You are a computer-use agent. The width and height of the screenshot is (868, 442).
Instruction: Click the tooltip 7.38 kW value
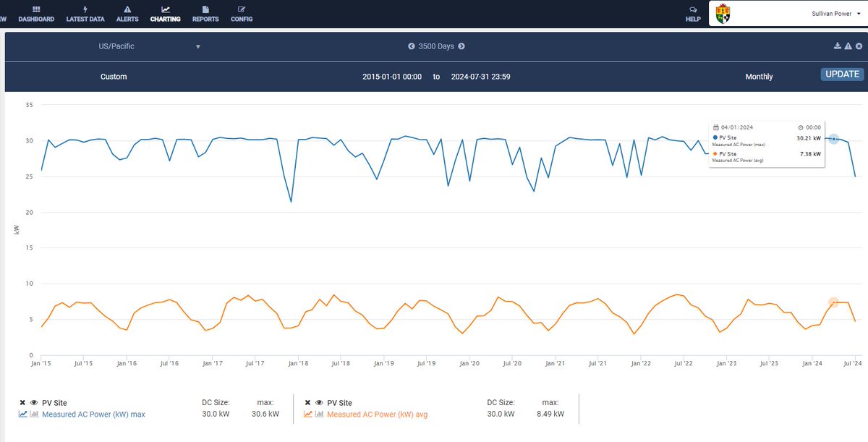point(811,154)
